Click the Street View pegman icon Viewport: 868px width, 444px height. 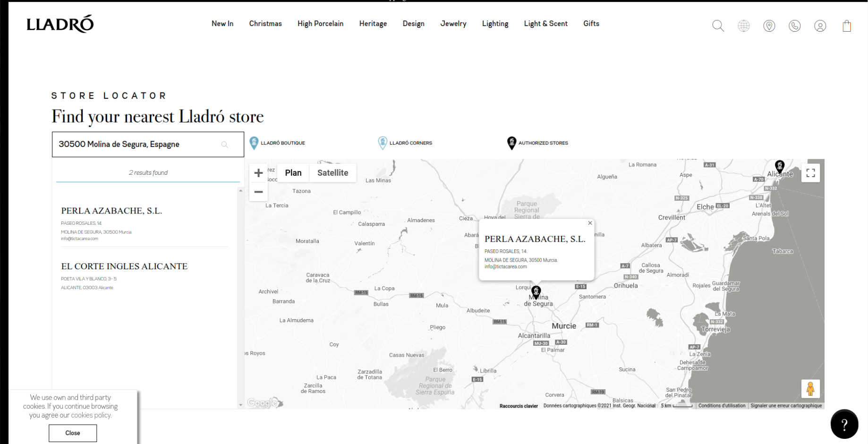[x=810, y=389]
